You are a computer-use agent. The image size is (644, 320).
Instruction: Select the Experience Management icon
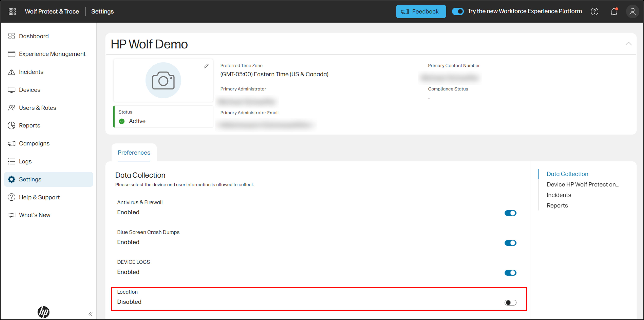12,54
